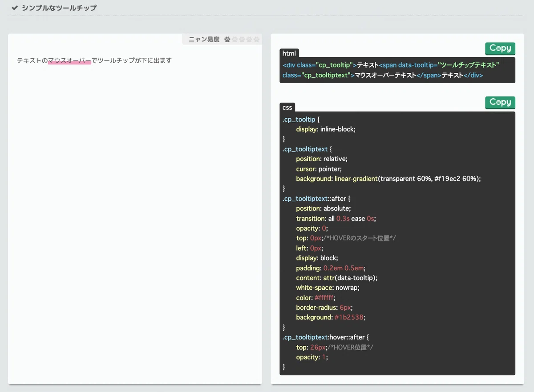Click the display: block; line
The width and height of the screenshot is (534, 392).
pyautogui.click(x=317, y=258)
